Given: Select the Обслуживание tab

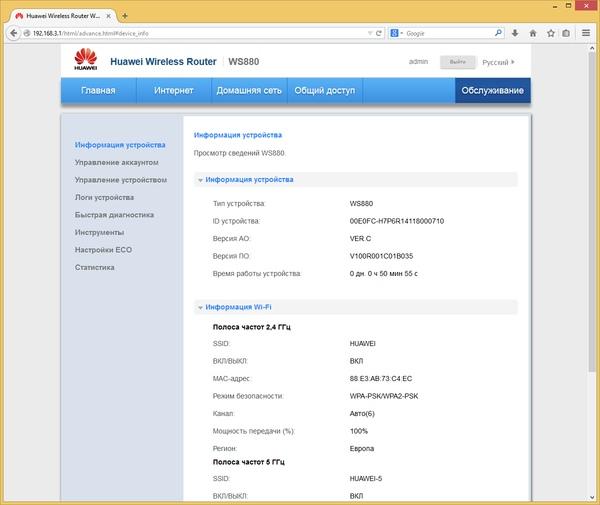Looking at the screenshot, I should point(492,91).
